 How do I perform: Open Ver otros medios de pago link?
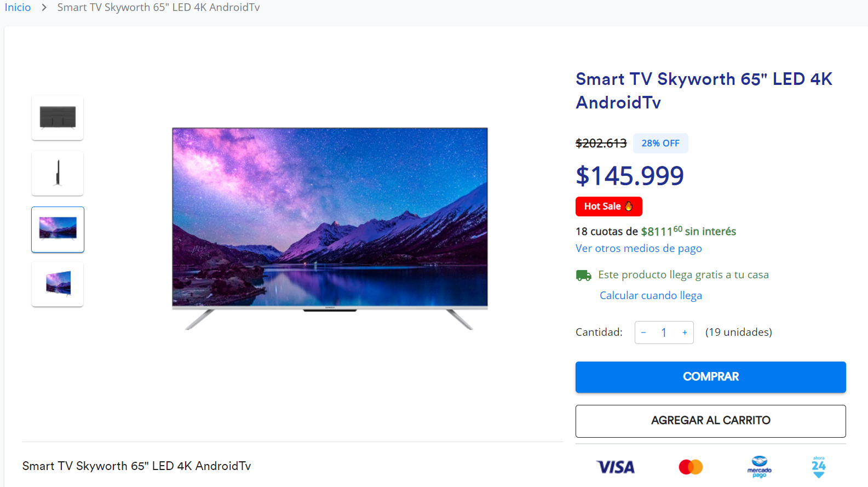[639, 248]
